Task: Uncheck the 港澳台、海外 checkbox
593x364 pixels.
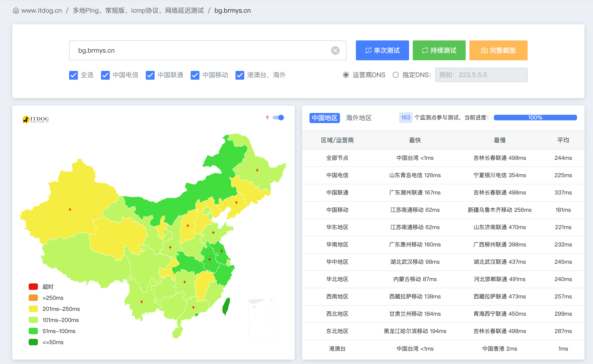Action: coord(240,75)
